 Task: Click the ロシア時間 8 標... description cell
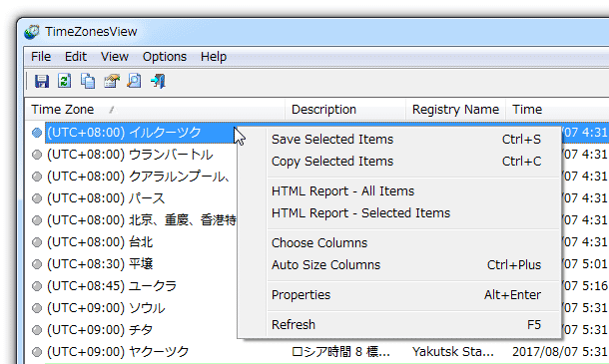tap(340, 352)
